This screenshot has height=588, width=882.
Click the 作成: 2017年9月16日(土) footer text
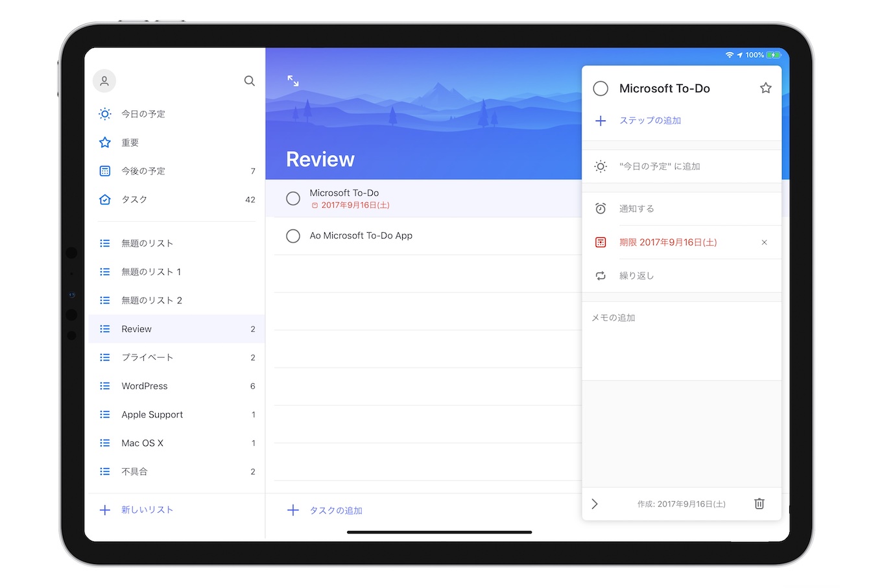(x=681, y=504)
